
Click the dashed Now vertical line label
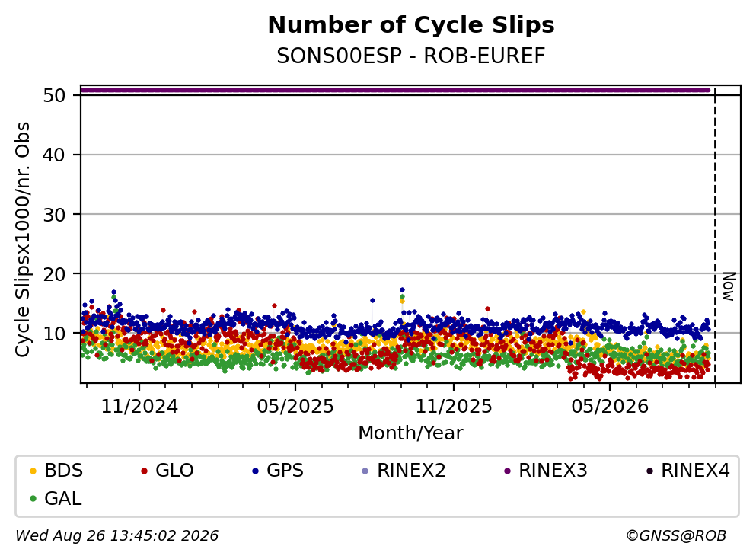click(x=729, y=286)
